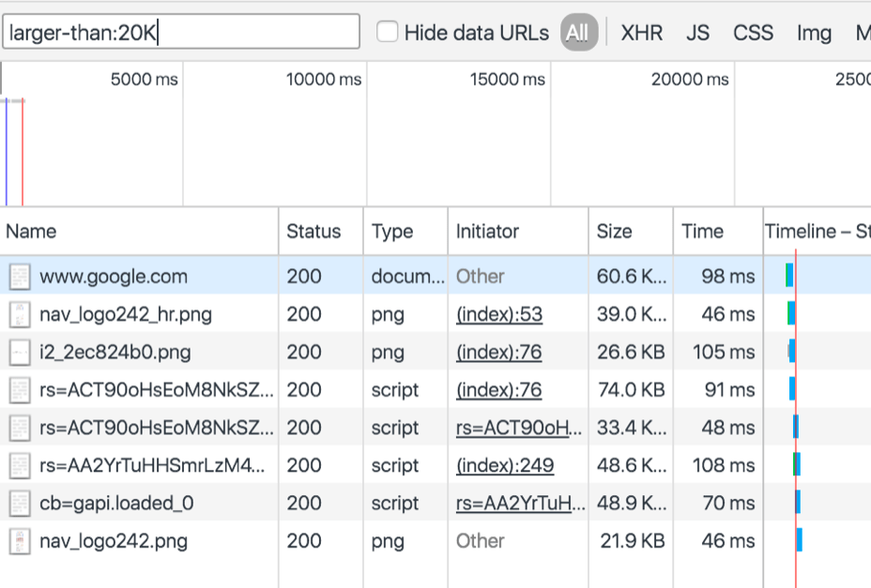871x588 pixels.
Task: Open the (index):249 initiator link
Action: pyautogui.click(x=504, y=465)
